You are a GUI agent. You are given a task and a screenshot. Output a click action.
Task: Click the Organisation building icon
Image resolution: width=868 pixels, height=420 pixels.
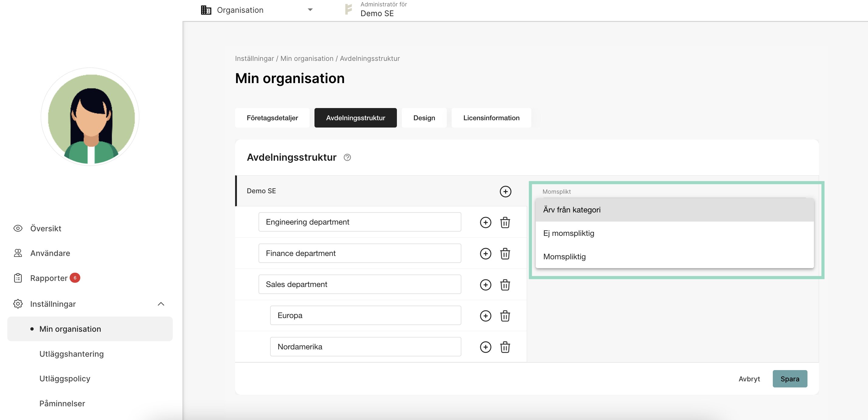(x=206, y=10)
